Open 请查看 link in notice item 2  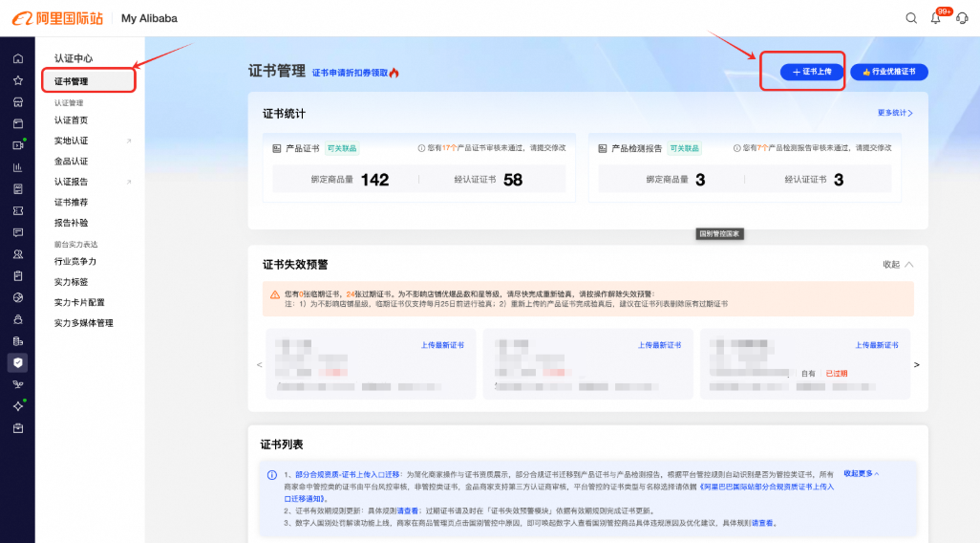(x=408, y=511)
